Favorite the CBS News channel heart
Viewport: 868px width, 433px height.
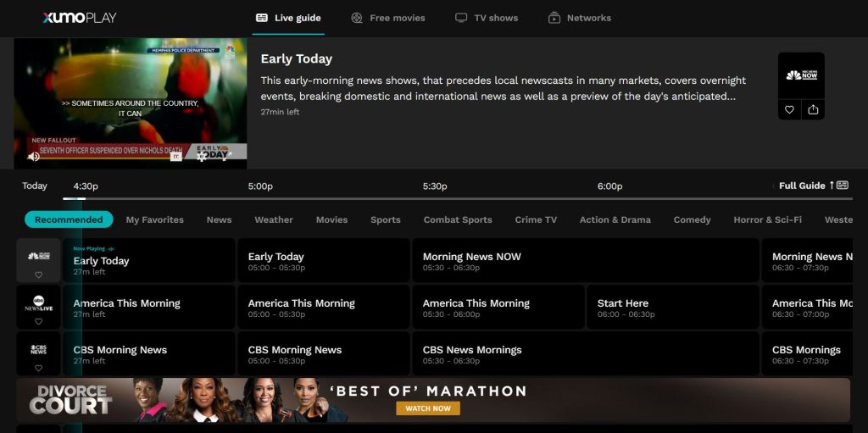38,368
